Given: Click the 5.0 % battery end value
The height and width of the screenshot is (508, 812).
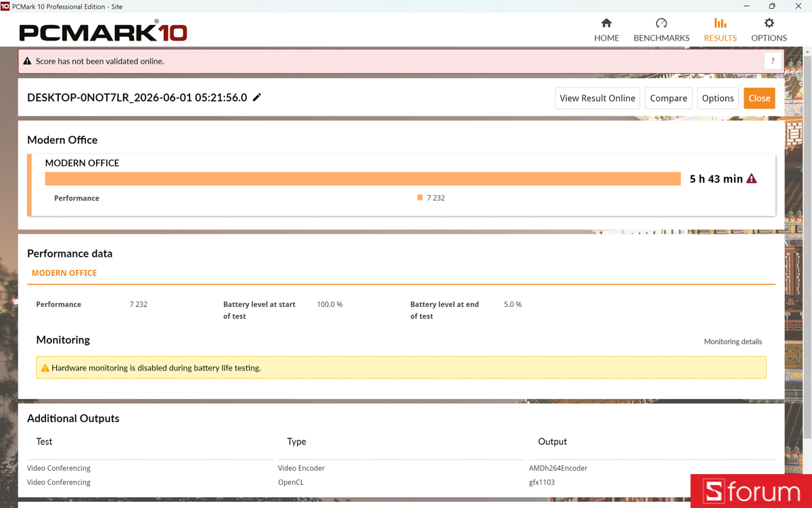Looking at the screenshot, I should pyautogui.click(x=513, y=305).
